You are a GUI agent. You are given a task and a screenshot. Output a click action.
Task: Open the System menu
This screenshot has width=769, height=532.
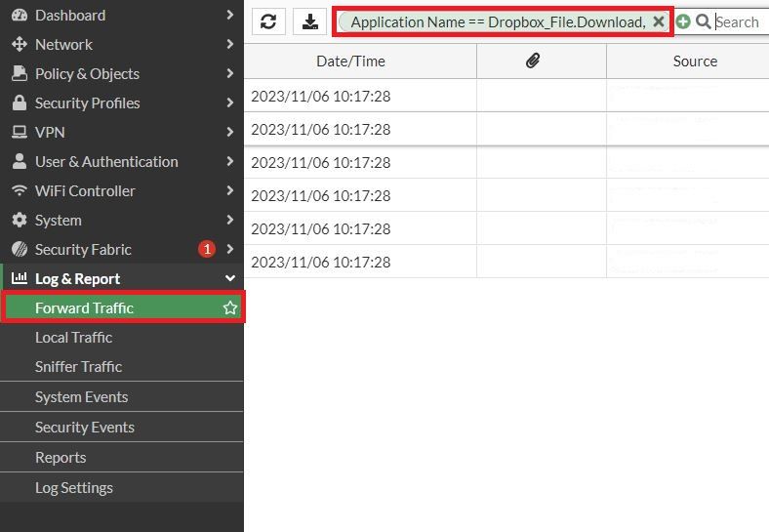click(122, 220)
